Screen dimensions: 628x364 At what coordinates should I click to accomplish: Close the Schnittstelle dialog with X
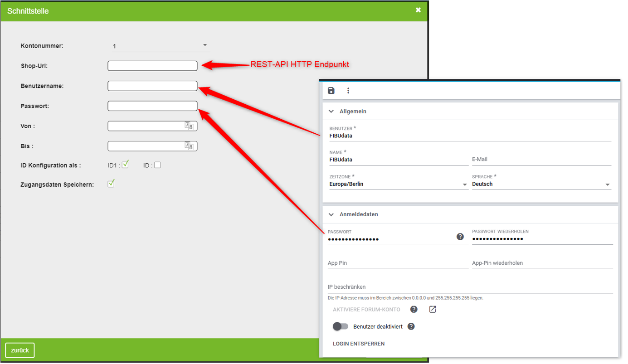pyautogui.click(x=418, y=10)
